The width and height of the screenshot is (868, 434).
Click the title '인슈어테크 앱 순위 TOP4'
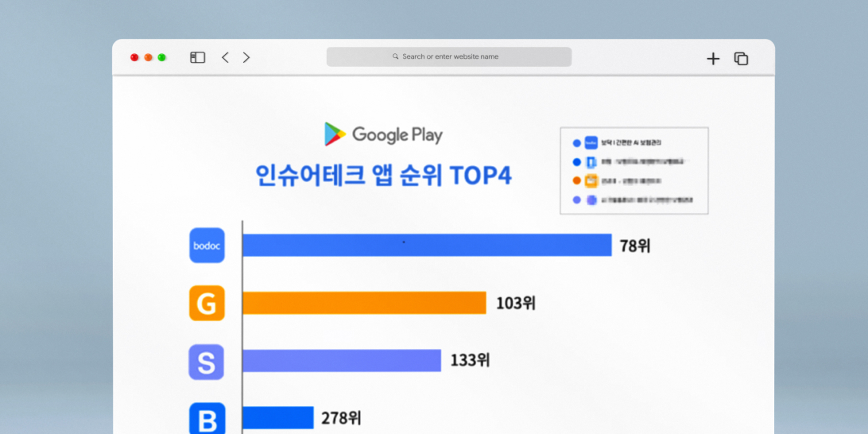click(383, 176)
